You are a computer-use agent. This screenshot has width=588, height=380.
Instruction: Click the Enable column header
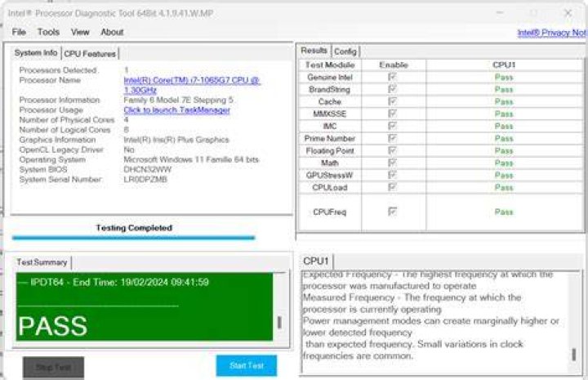click(394, 65)
